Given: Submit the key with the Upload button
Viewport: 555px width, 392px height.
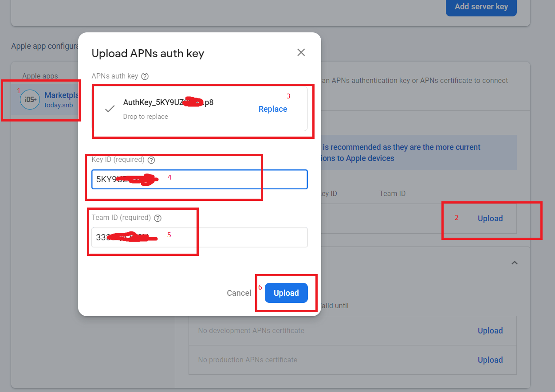Looking at the screenshot, I should pyautogui.click(x=286, y=293).
